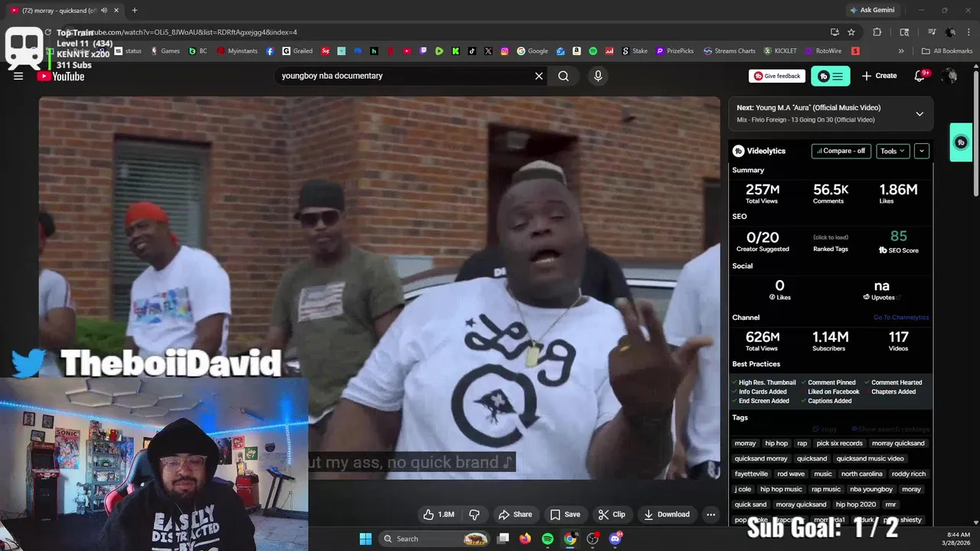Open the Videolytics Tools dropdown

coord(893,151)
